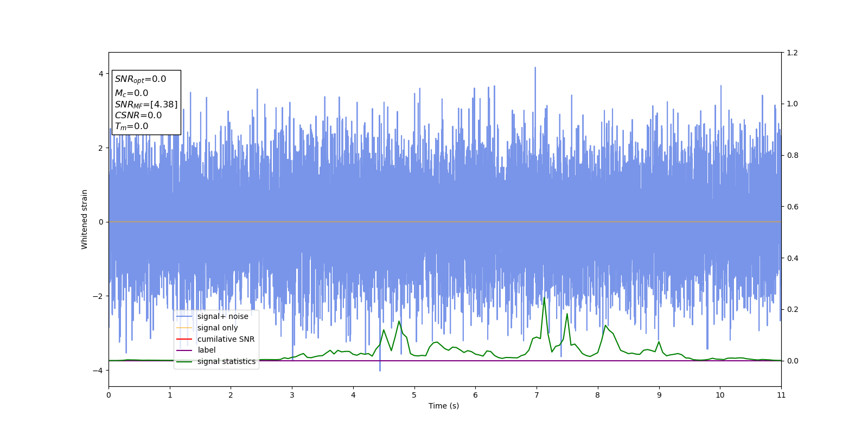Click the x-axis tick label 11

click(x=781, y=395)
